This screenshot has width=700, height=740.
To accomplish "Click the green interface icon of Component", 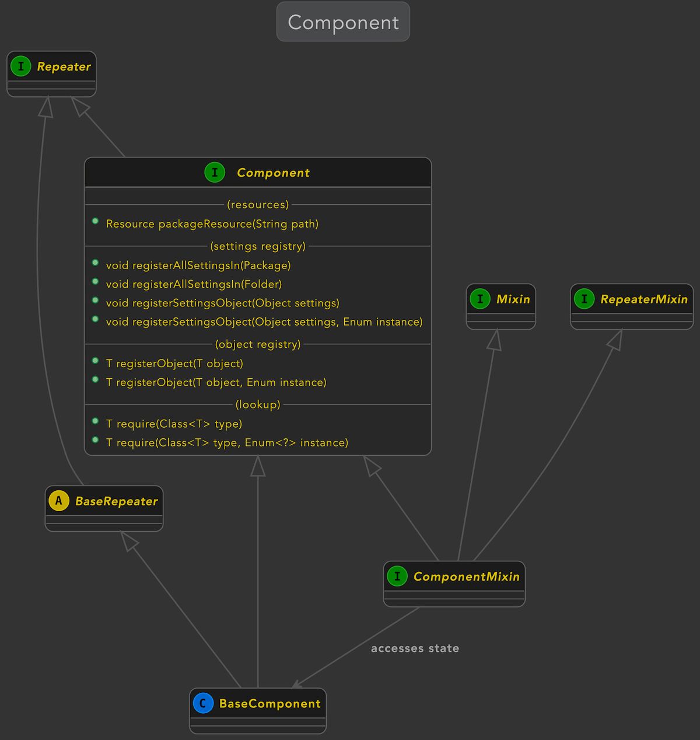I will (215, 172).
